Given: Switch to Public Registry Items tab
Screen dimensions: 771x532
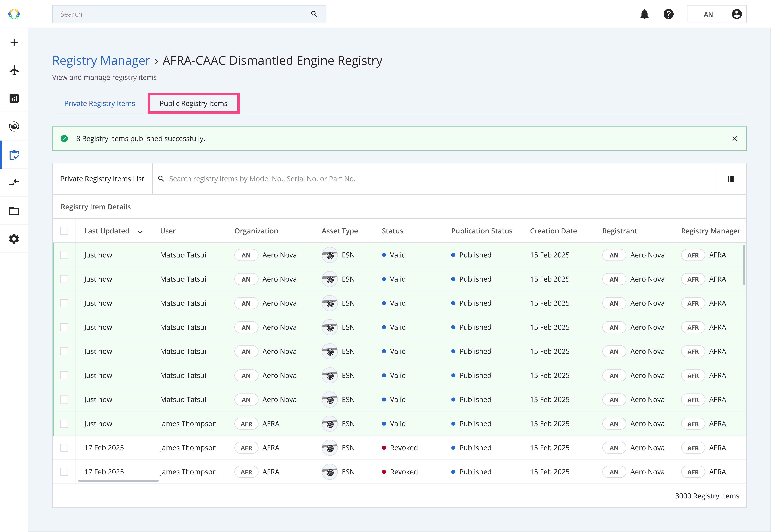Looking at the screenshot, I should pos(193,103).
